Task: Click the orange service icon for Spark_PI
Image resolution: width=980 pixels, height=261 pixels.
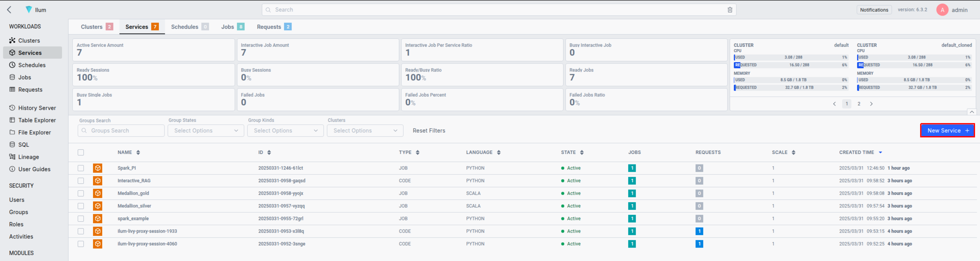Action: [x=98, y=168]
